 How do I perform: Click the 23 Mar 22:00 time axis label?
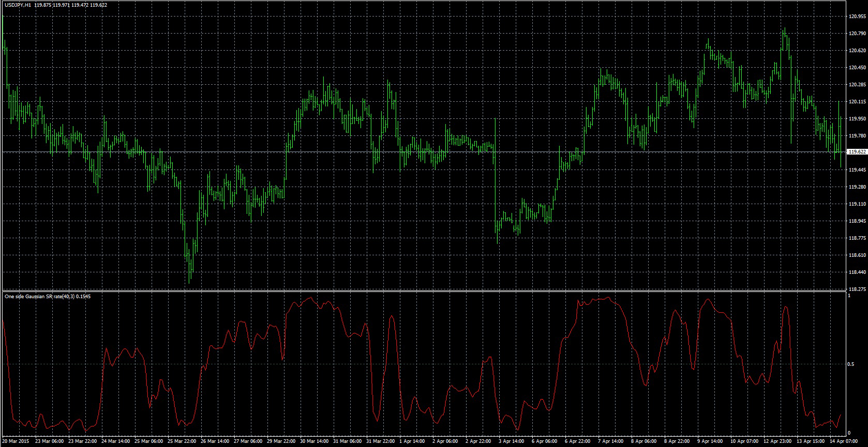[84, 442]
